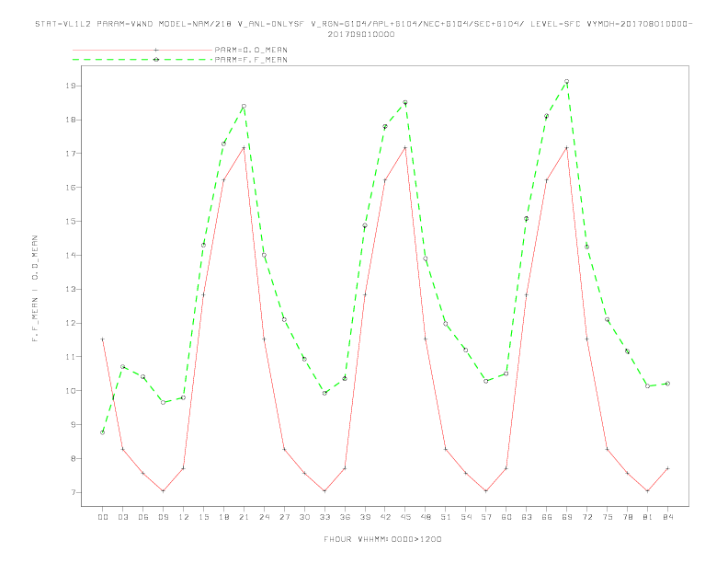Select the red solid legend line sample
This screenshot has height=563, width=728.
pyautogui.click(x=142, y=50)
